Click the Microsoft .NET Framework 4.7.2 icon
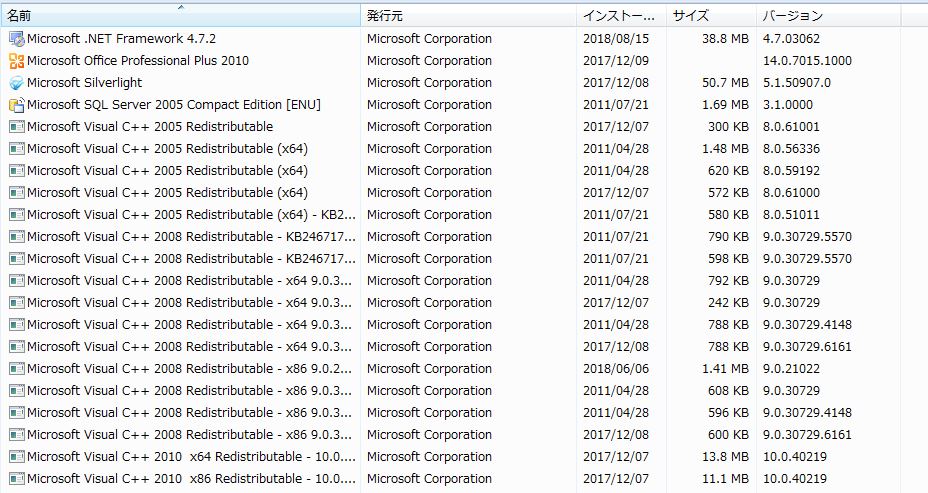928x493 pixels. (16, 39)
